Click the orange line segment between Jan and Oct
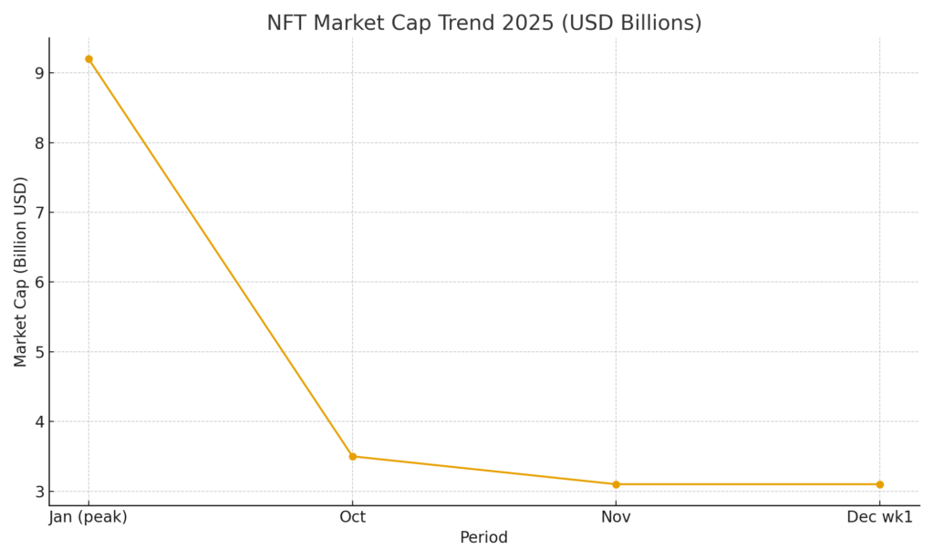 click(220, 257)
